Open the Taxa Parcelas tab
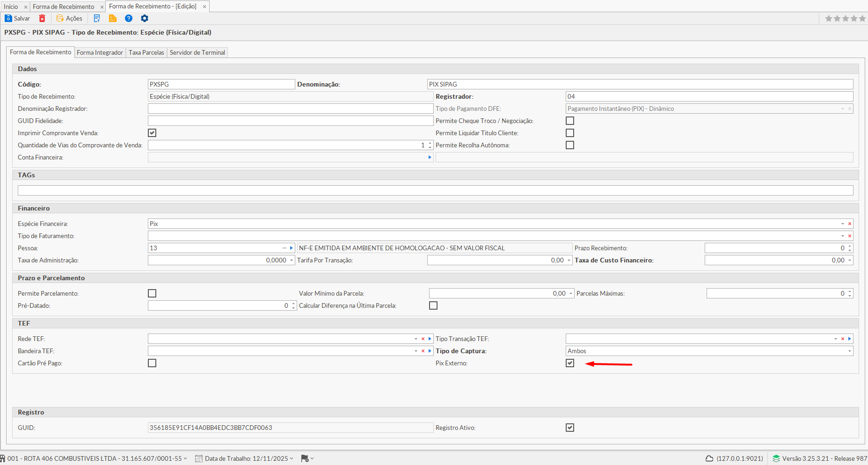The image size is (868, 465). 146,52
